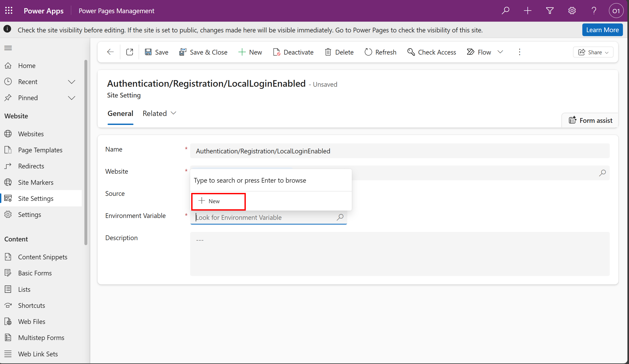Screen dimensions: 629x364
Task: Open the filter icon in the header
Action: (x=549, y=11)
